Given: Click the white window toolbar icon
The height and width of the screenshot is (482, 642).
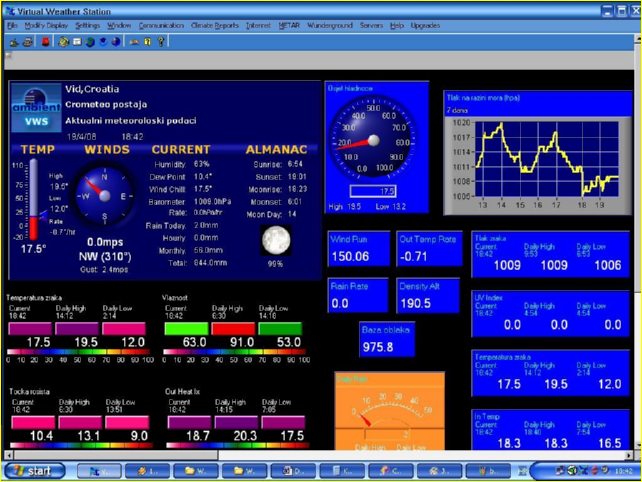Looking at the screenshot, I should coord(77,42).
